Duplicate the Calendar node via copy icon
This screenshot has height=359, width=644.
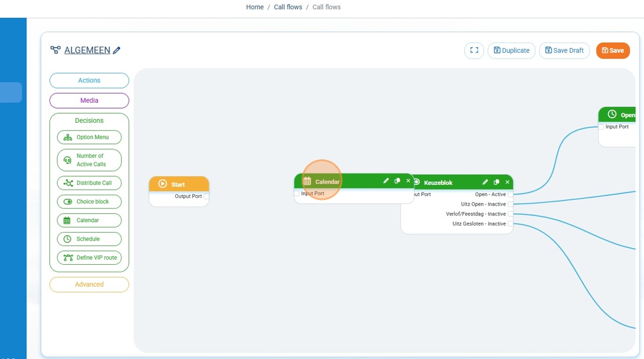tap(397, 181)
